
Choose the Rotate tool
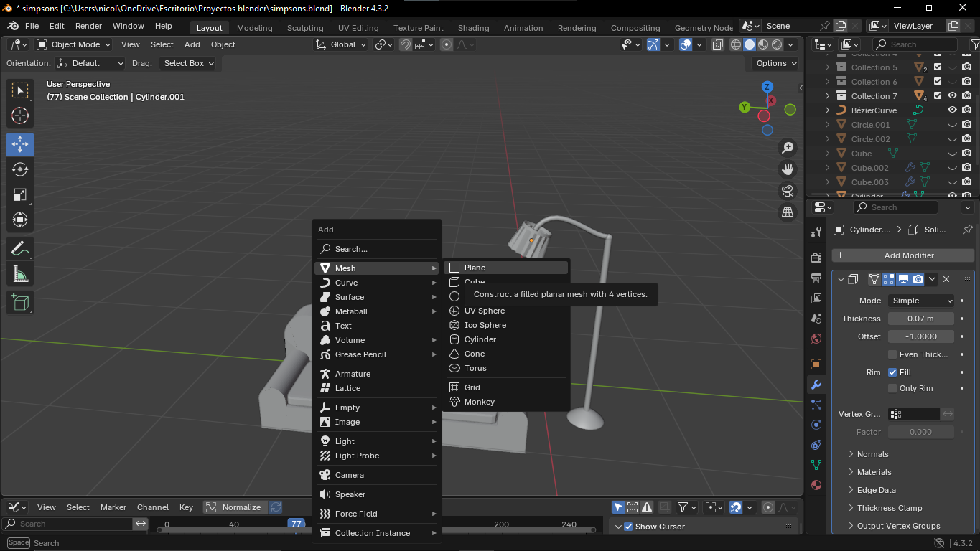point(20,169)
